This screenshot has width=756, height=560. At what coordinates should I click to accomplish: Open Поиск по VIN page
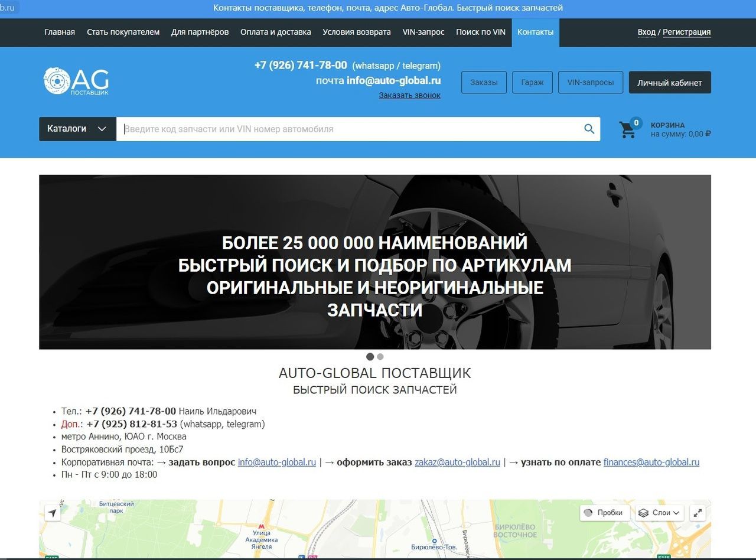[481, 32]
